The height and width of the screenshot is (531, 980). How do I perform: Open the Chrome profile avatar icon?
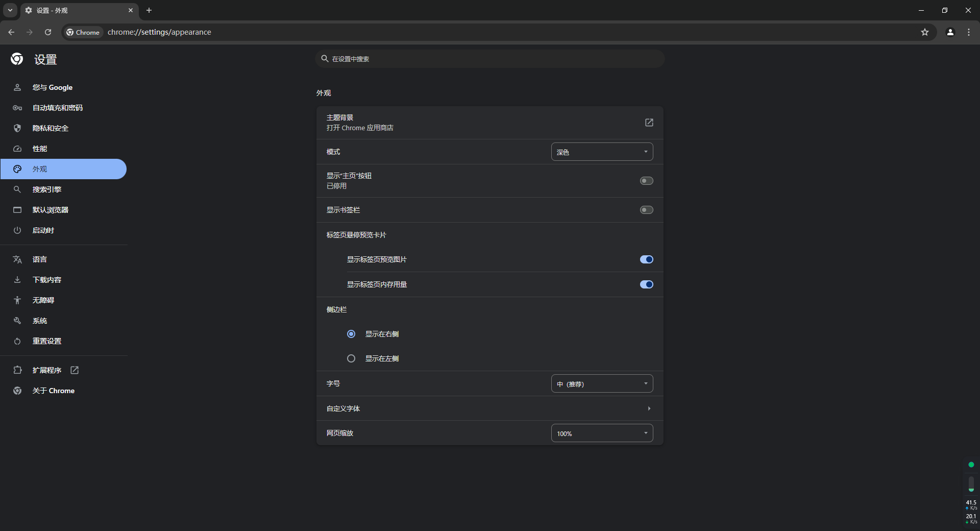pos(950,32)
